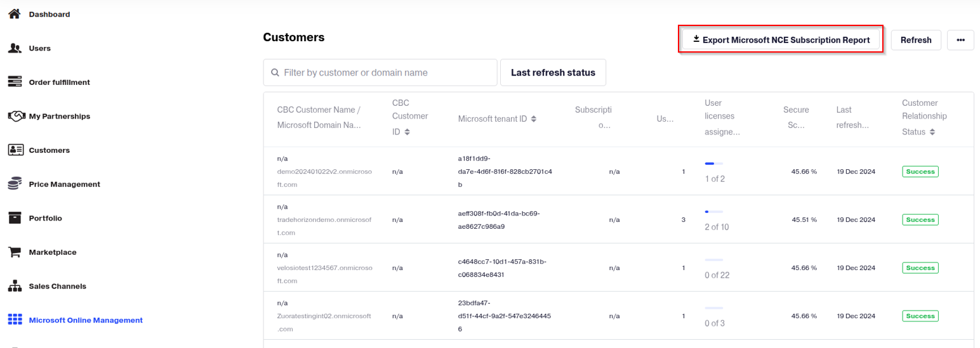Open Users section in sidebar
This screenshot has height=348, width=980.
tap(40, 48)
